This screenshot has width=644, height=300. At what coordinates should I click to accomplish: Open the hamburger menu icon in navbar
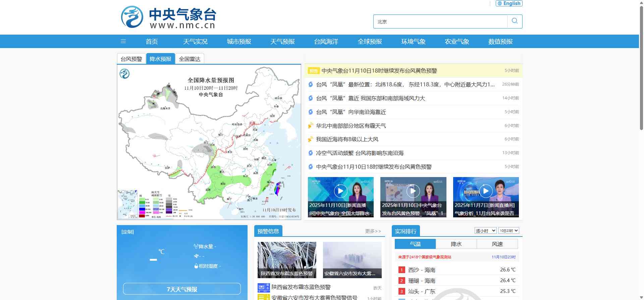point(123,41)
